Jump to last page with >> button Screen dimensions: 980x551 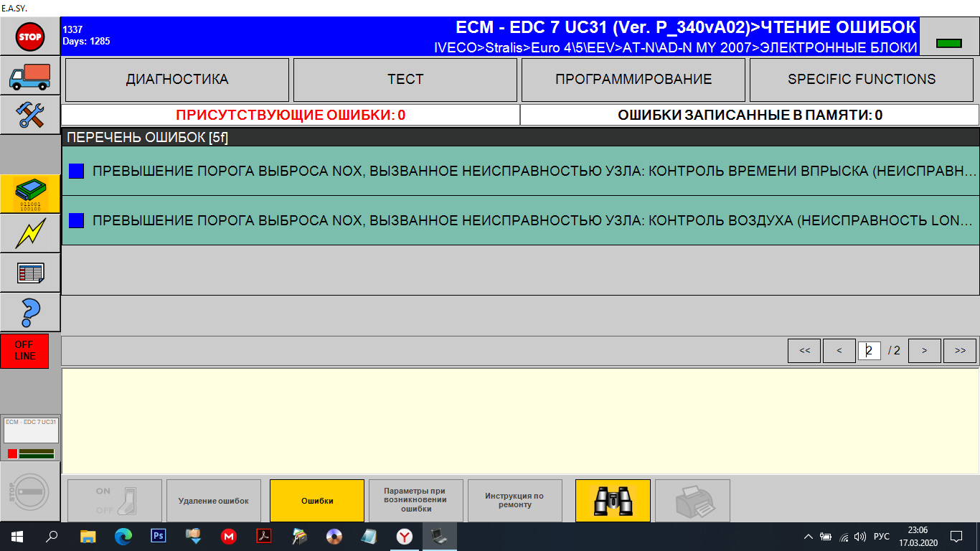pos(959,351)
